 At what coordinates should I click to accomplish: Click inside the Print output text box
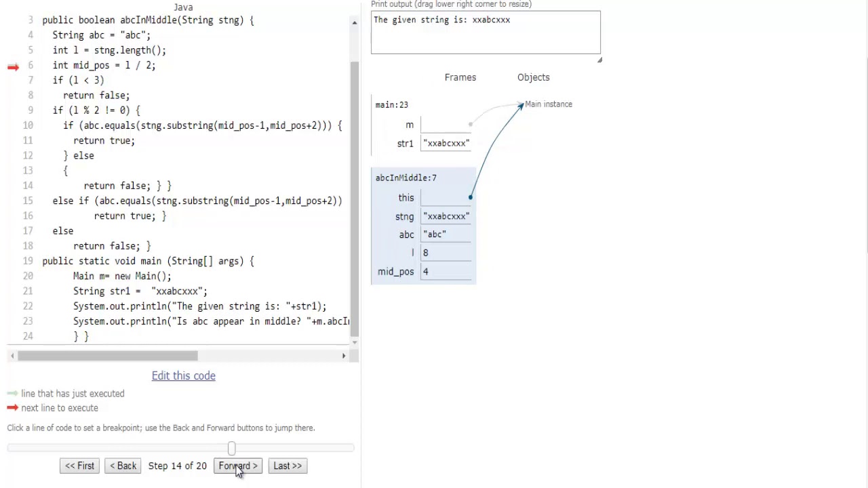click(x=486, y=33)
